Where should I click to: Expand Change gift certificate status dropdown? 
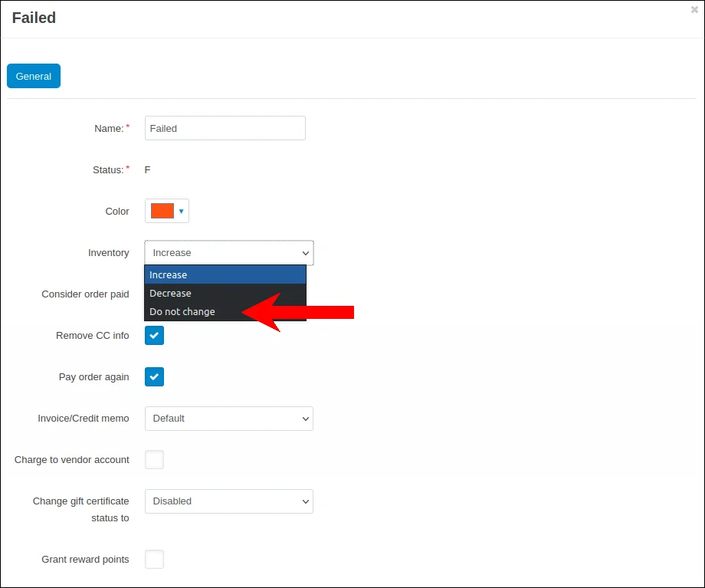click(x=228, y=501)
